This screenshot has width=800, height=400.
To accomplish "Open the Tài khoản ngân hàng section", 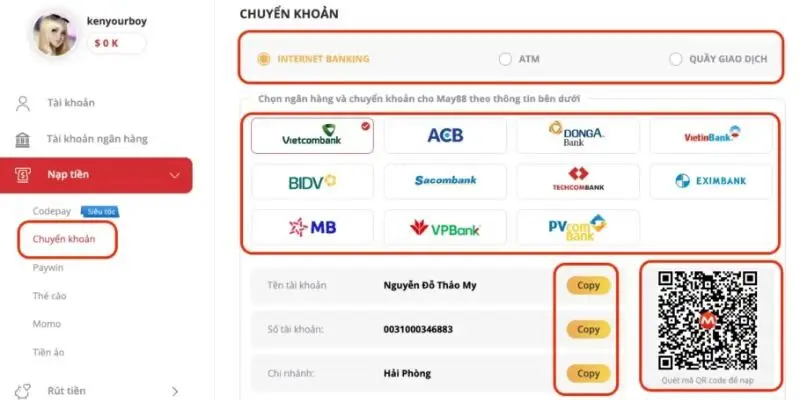I will point(96,139).
